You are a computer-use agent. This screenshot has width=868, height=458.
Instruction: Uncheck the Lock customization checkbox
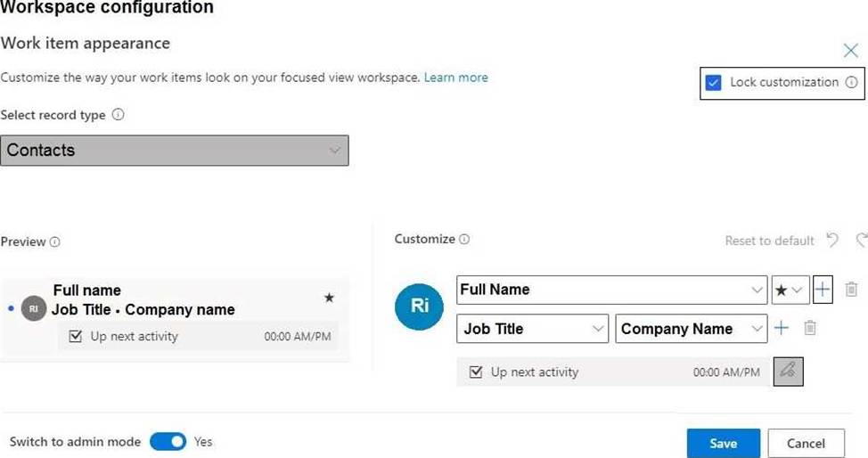(713, 83)
